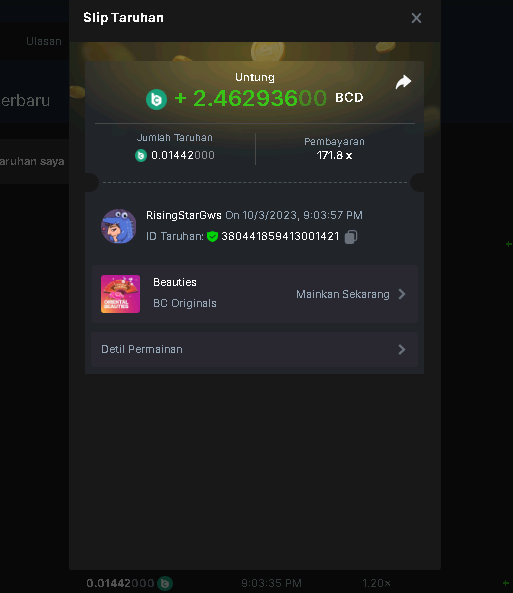Open RisingStarGws avatar profile
This screenshot has height=593, width=513.
(x=119, y=226)
